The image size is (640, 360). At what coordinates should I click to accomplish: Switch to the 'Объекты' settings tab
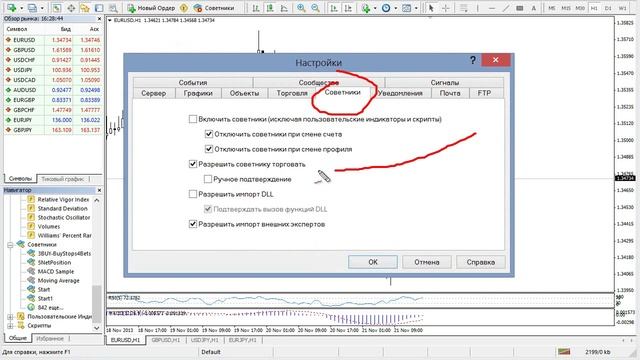[244, 93]
